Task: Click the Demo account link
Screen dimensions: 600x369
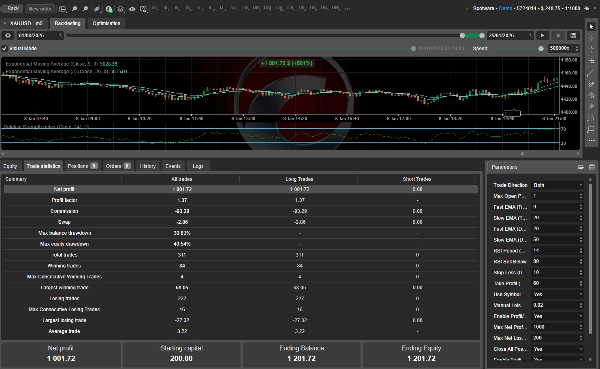Action: click(x=505, y=8)
